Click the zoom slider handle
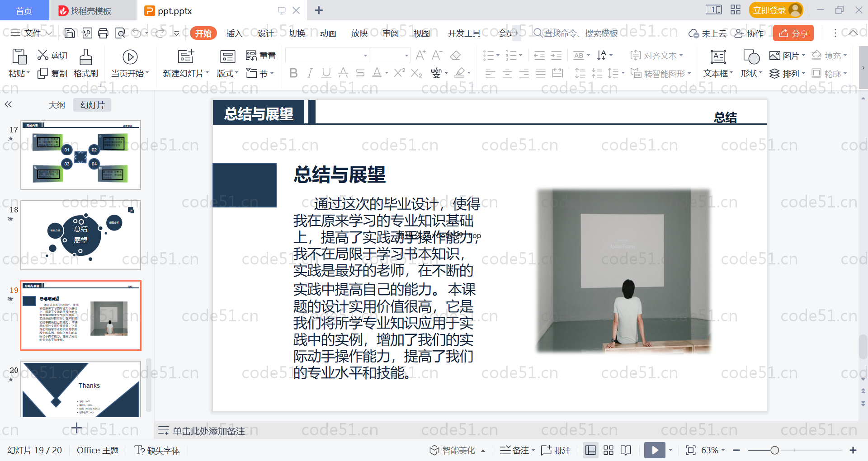The height and width of the screenshot is (461, 868). pos(774,450)
